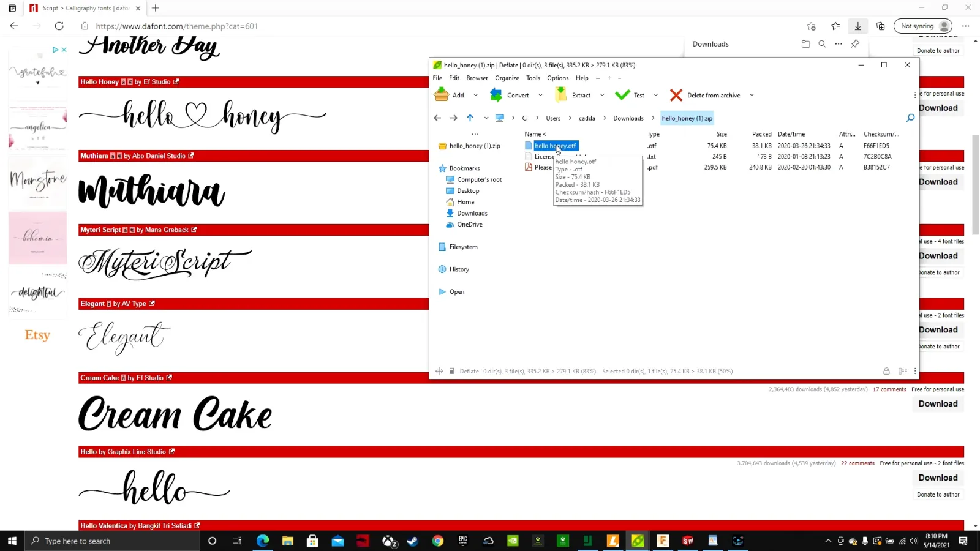Refresh the dafont page

59,26
